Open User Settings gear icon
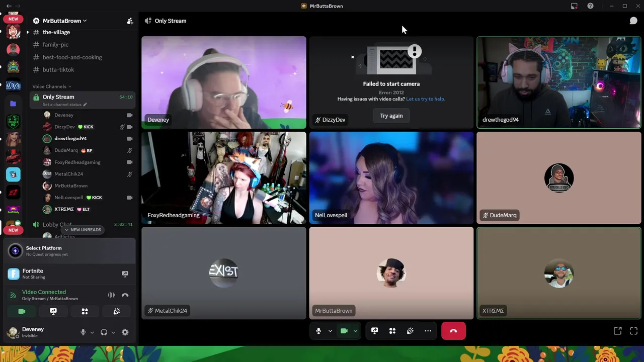Viewport: 644px width, 362px height. coord(125,332)
